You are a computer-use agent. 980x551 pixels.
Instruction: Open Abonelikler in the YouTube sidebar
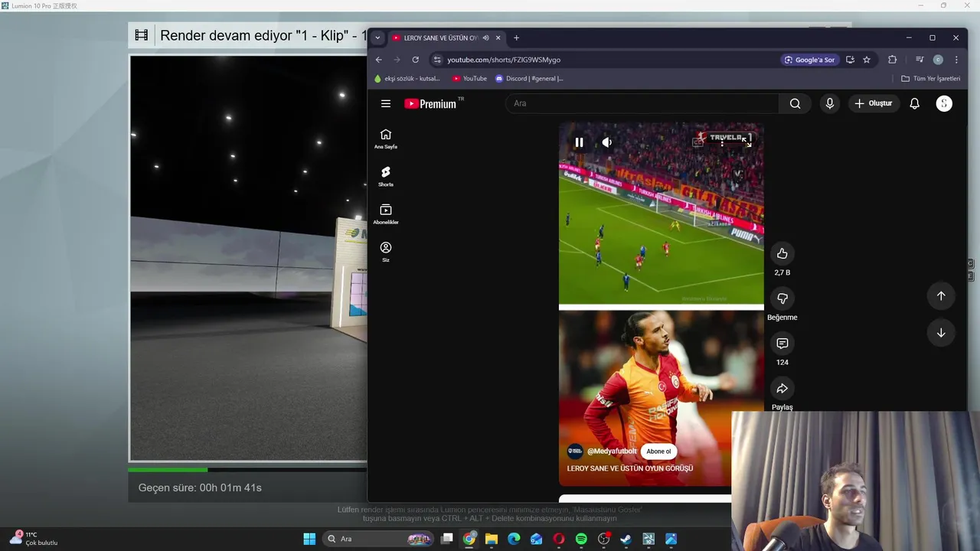tap(386, 214)
